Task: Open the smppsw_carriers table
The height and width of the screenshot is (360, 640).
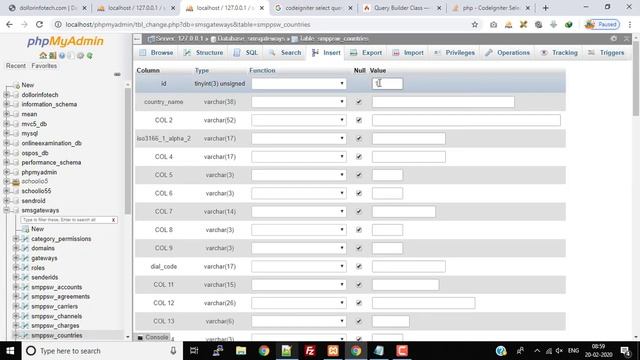Action: [x=54, y=306]
